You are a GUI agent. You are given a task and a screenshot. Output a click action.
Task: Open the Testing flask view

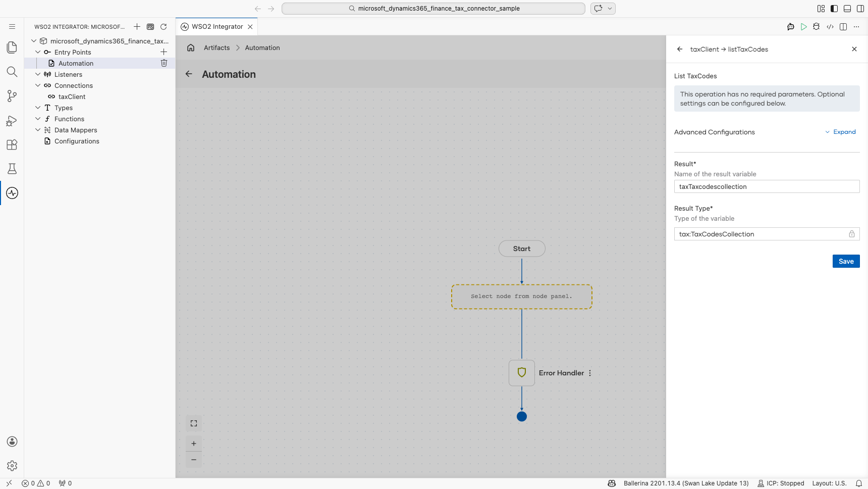tap(12, 169)
